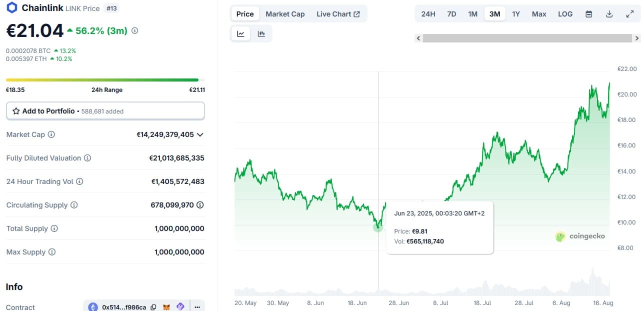This screenshot has width=644, height=311.
Task: Select the Max time range
Action: 539,14
